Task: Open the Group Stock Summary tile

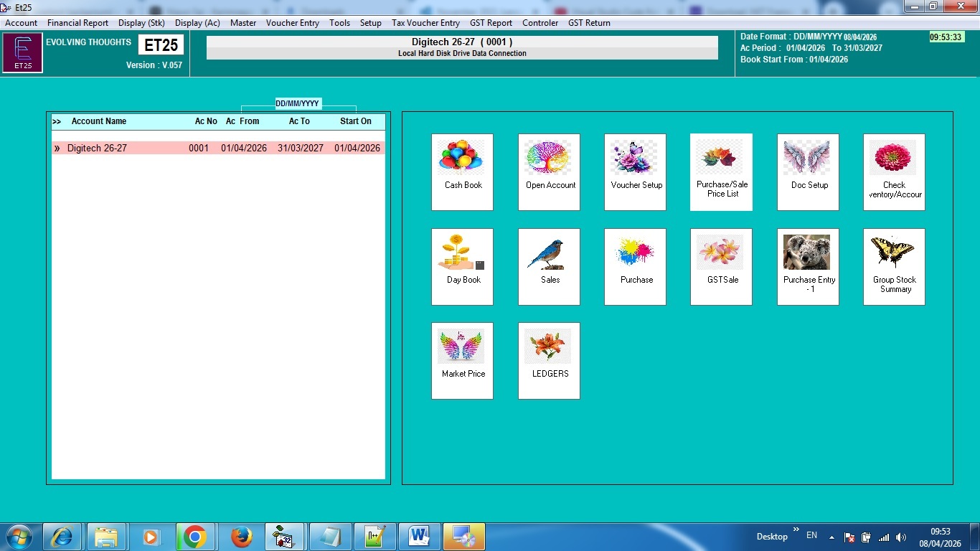Action: pyautogui.click(x=894, y=266)
